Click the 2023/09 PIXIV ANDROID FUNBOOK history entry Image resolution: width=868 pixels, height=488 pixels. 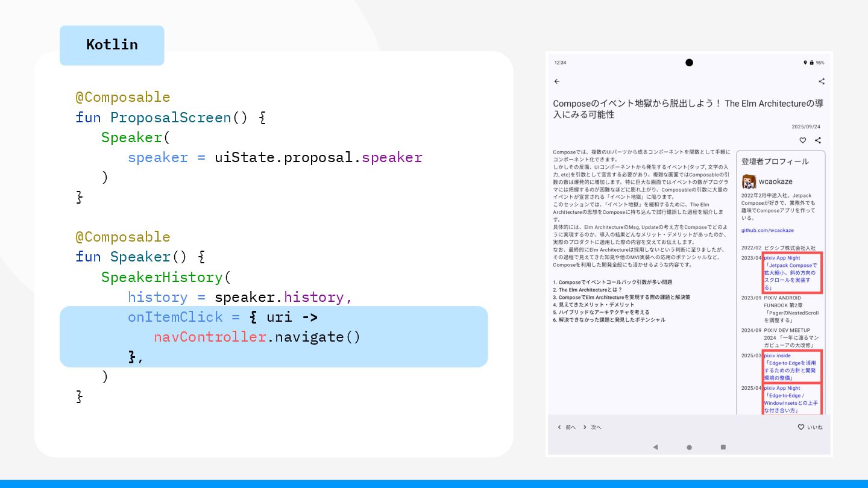779,309
